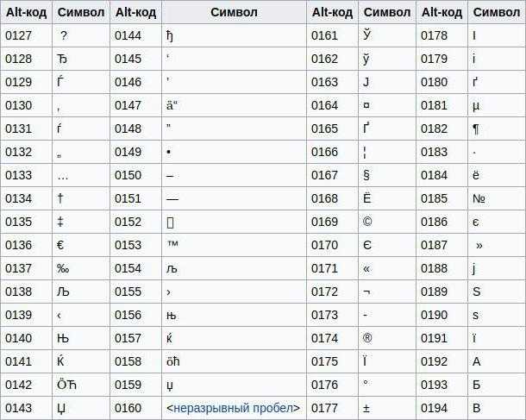Click the micro µ symbol
Image resolution: width=526 pixels, height=420 pixels.
coord(476,106)
